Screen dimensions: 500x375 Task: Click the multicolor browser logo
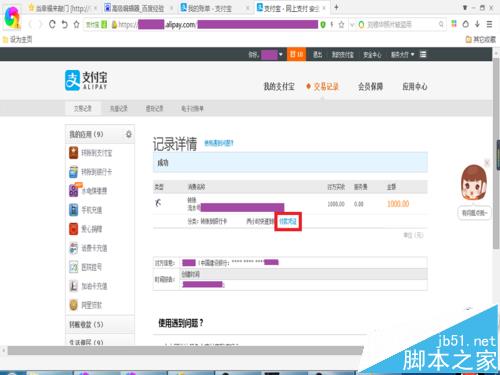[12, 17]
